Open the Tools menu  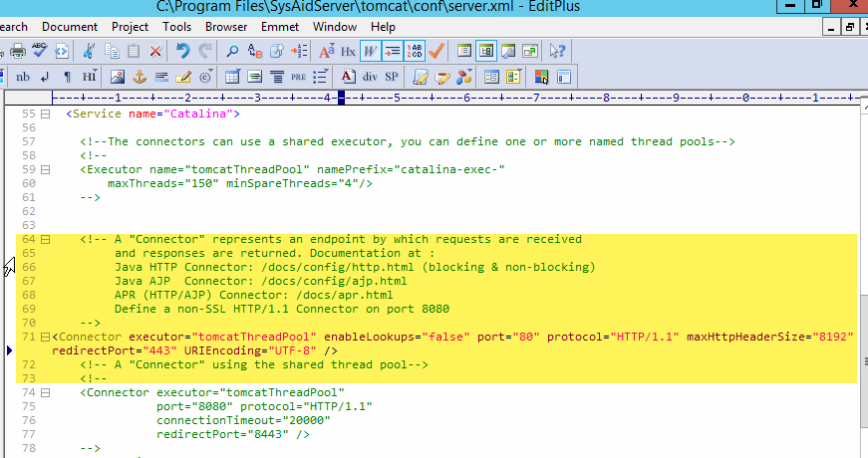coord(176,27)
